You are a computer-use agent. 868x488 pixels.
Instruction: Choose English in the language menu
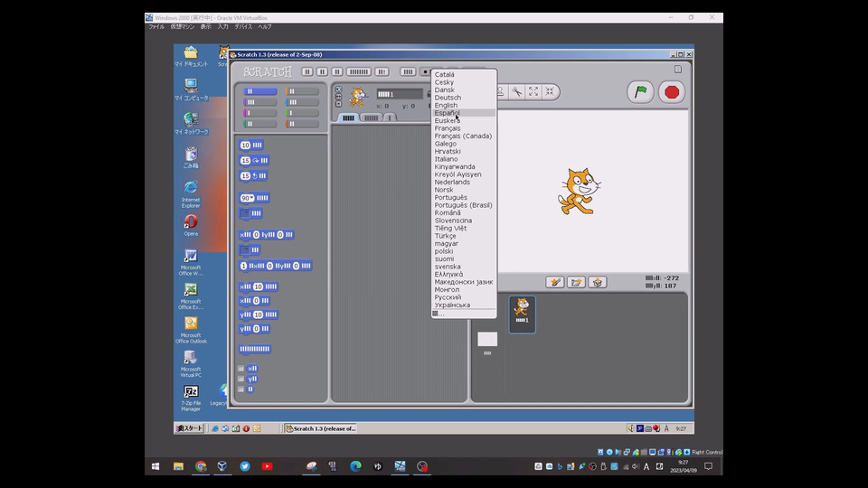(463, 105)
